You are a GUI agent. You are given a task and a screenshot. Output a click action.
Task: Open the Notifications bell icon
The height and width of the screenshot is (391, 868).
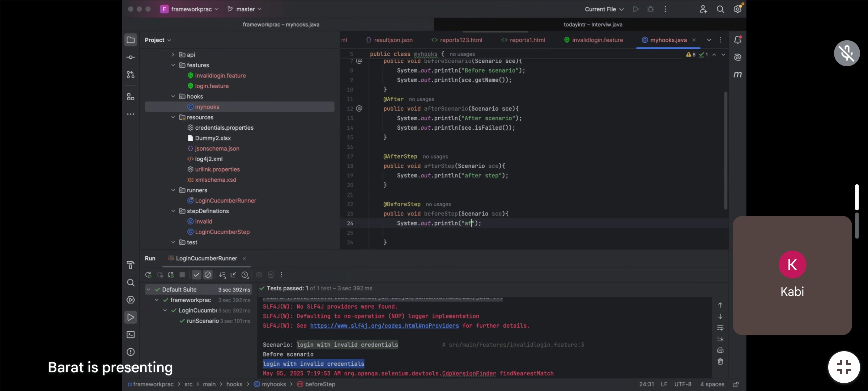coord(738,40)
